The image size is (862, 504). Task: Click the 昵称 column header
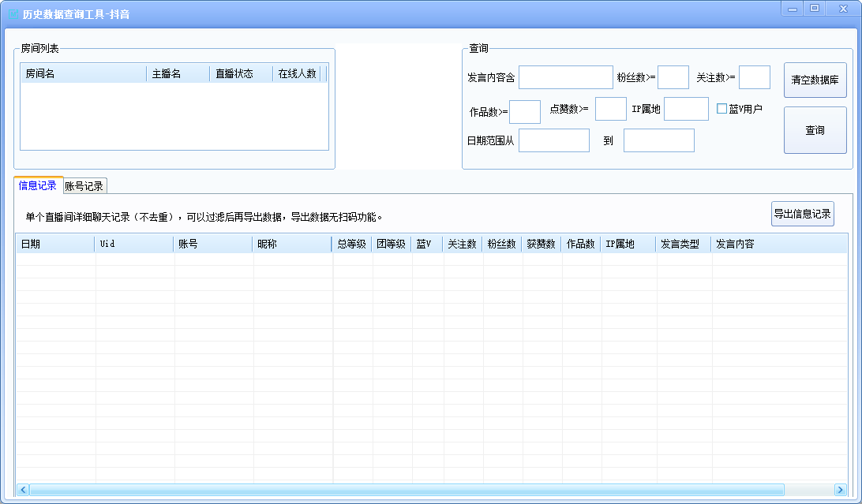pos(292,244)
